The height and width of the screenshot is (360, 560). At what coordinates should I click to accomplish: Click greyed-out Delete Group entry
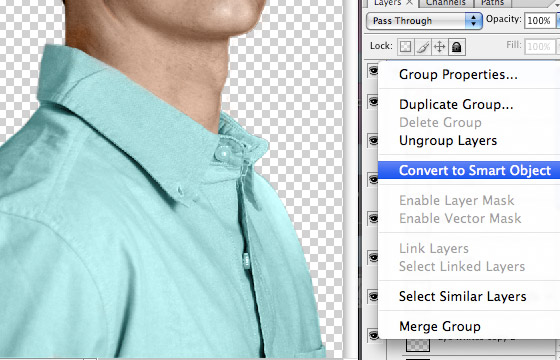[469, 122]
